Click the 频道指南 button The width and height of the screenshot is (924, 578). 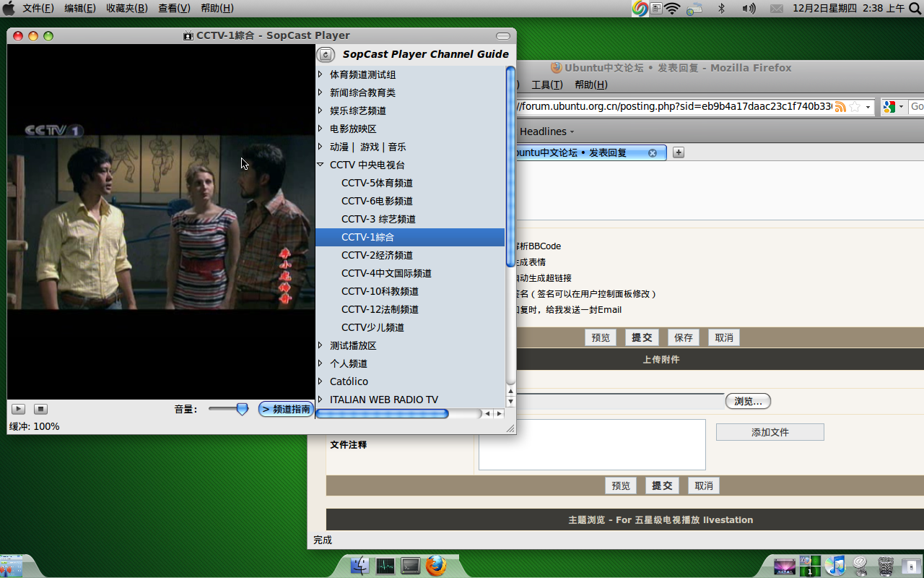[x=286, y=409]
